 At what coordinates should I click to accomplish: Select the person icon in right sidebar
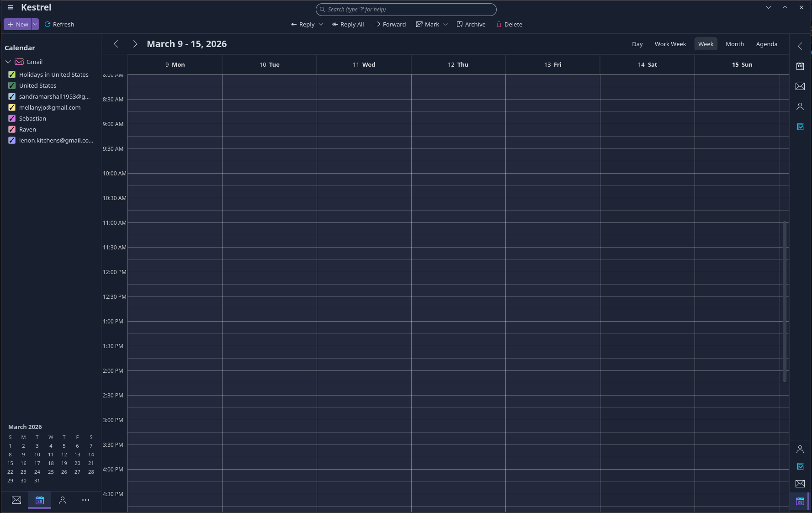(800, 106)
